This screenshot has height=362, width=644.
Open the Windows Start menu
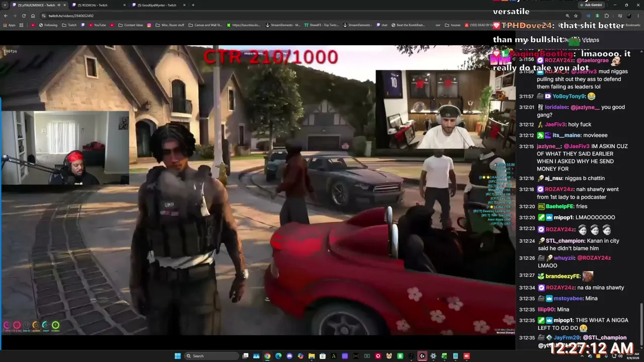[x=178, y=356]
